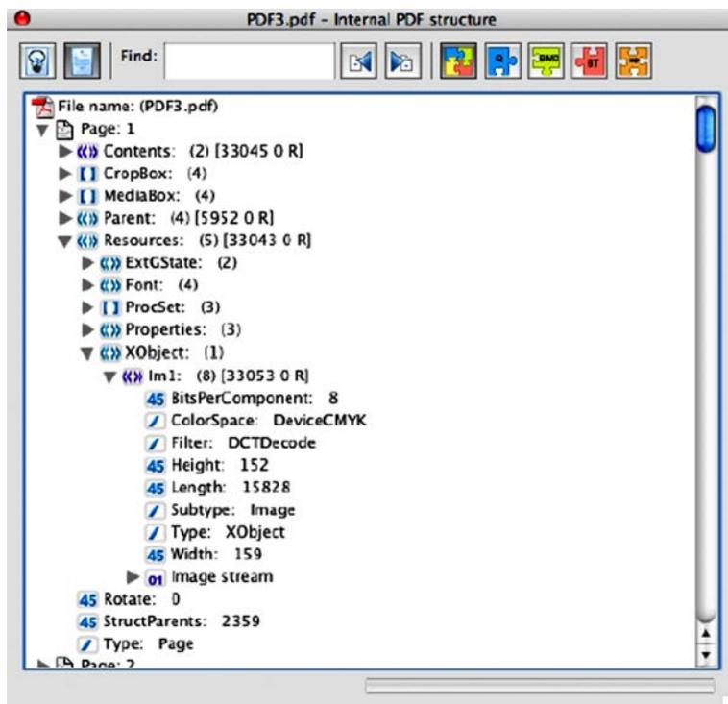
Task: Click the light bulb toolbar icon
Action: coord(37,61)
